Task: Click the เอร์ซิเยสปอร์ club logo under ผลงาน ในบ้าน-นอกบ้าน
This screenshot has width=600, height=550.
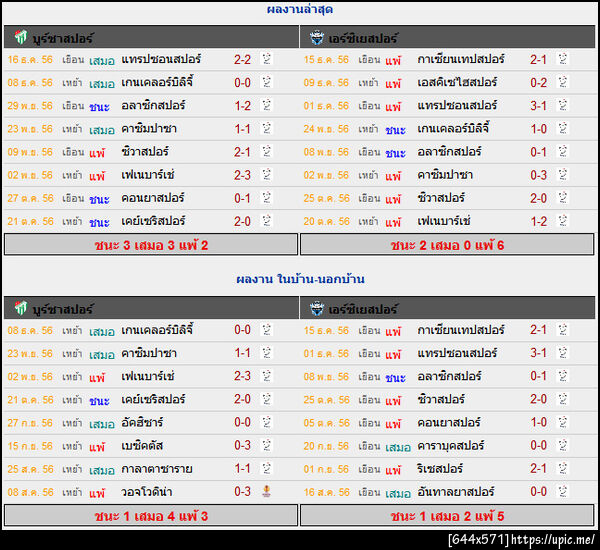Action: click(x=317, y=308)
